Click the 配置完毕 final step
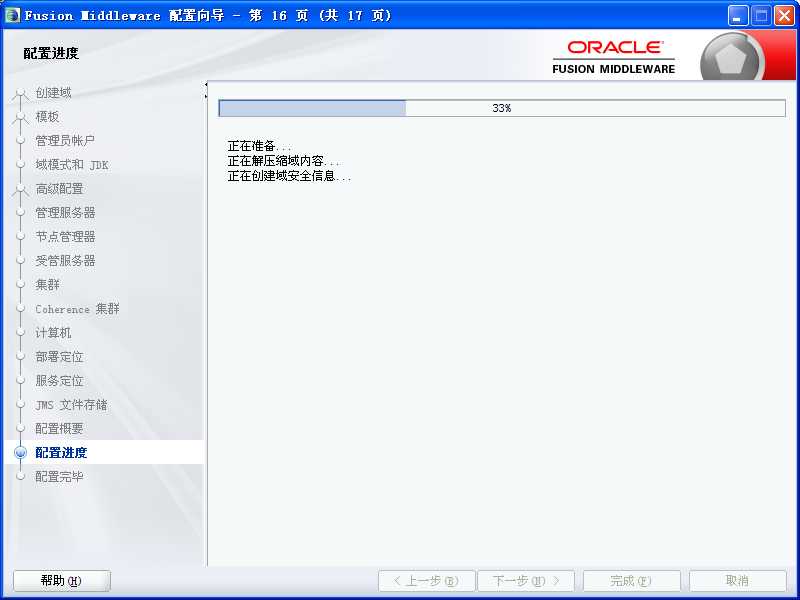This screenshot has height=600, width=800. click(59, 477)
